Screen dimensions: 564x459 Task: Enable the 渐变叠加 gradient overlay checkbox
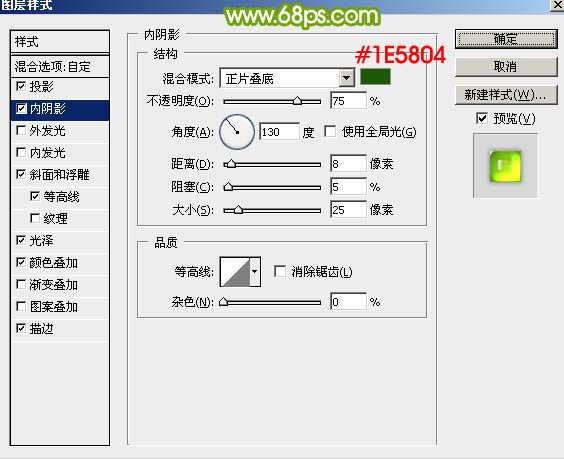21,284
